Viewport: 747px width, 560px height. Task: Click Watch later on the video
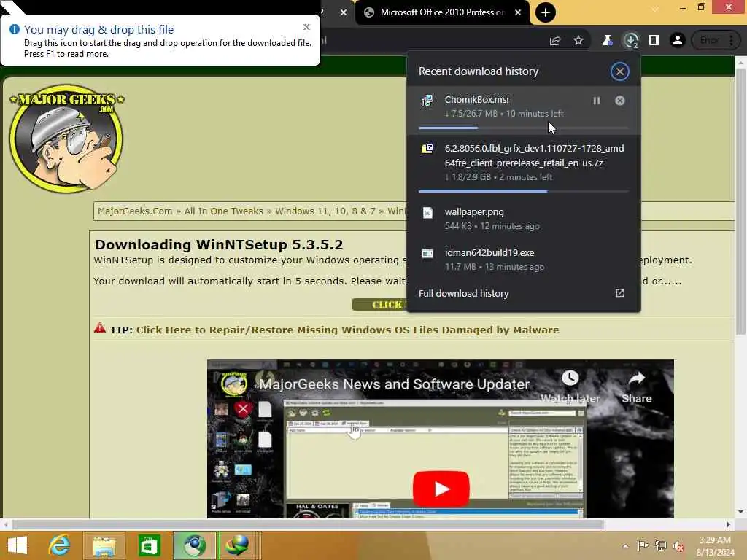tap(570, 386)
